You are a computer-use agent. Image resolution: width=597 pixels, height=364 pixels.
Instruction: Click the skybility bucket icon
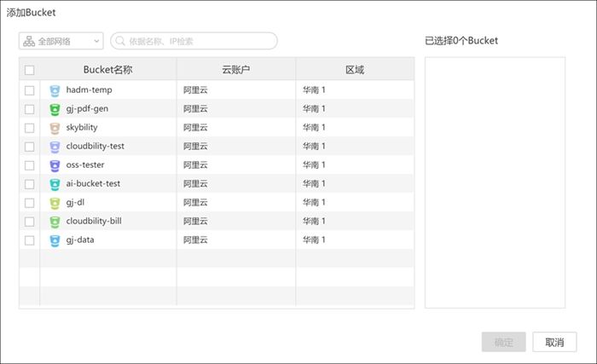pyautogui.click(x=55, y=128)
